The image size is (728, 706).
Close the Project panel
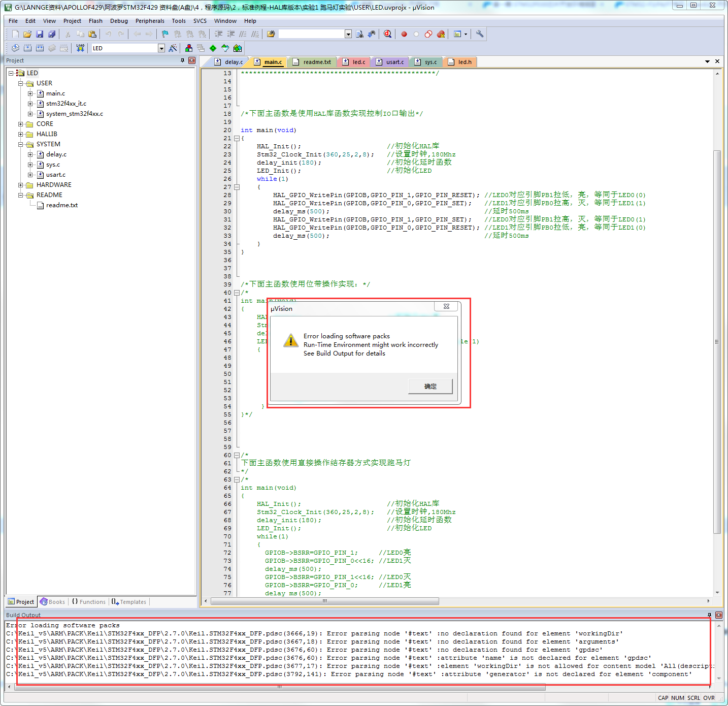tap(192, 60)
